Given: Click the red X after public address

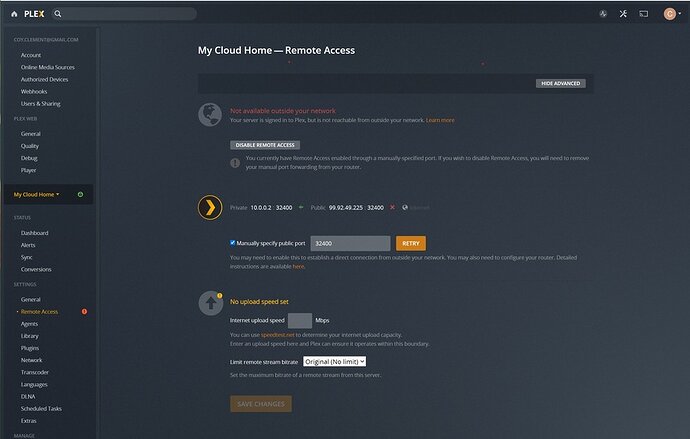Looking at the screenshot, I should point(392,207).
